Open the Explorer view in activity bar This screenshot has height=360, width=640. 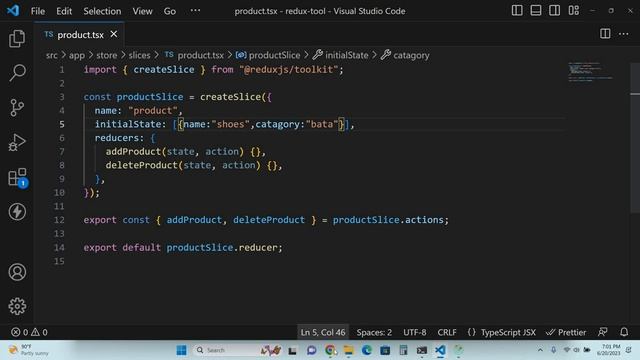(17, 38)
